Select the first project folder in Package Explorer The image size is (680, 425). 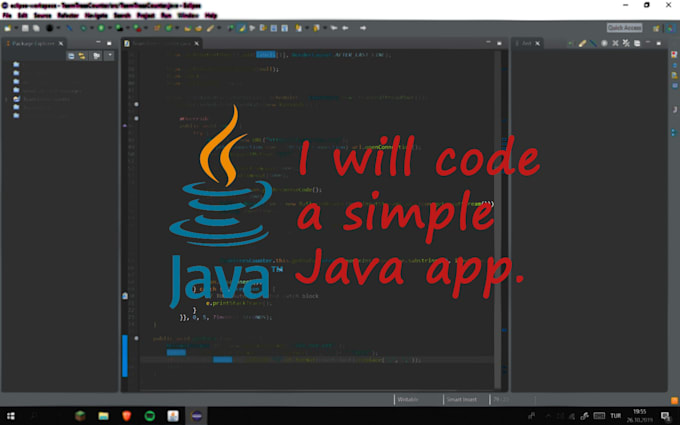(x=16, y=64)
